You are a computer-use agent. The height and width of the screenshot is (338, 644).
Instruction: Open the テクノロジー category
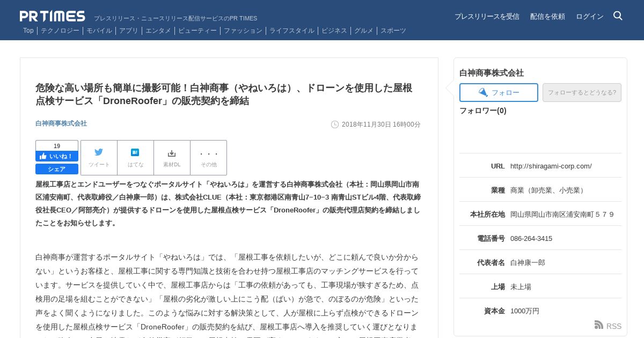[x=60, y=31]
